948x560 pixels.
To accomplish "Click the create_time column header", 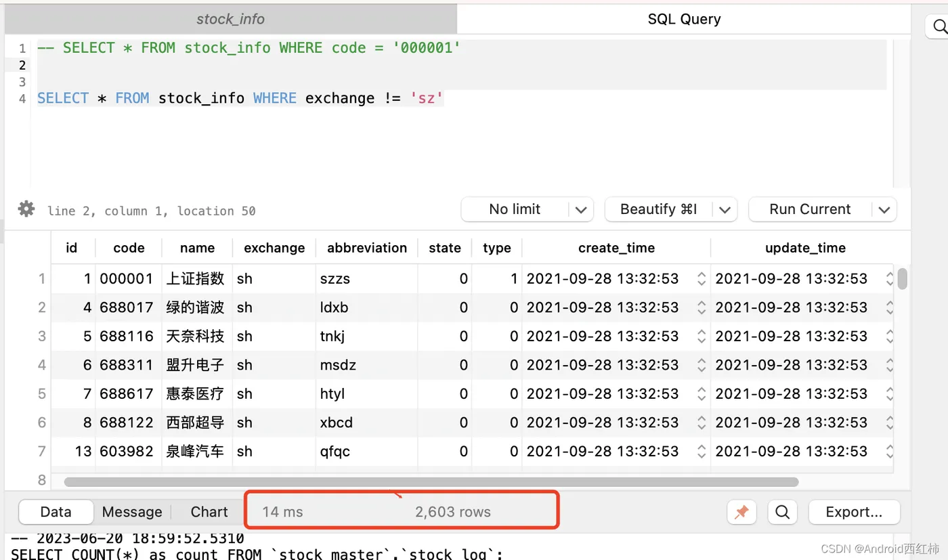I will (x=616, y=248).
